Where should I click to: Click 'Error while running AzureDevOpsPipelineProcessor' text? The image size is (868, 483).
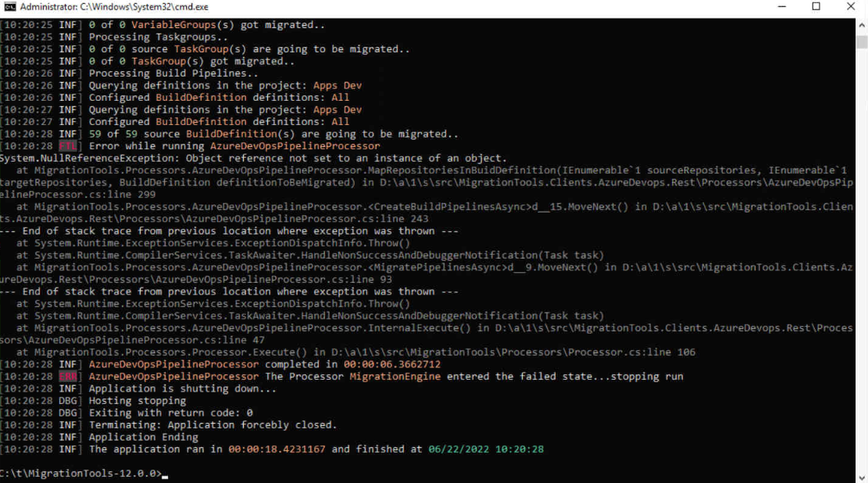pyautogui.click(x=234, y=146)
